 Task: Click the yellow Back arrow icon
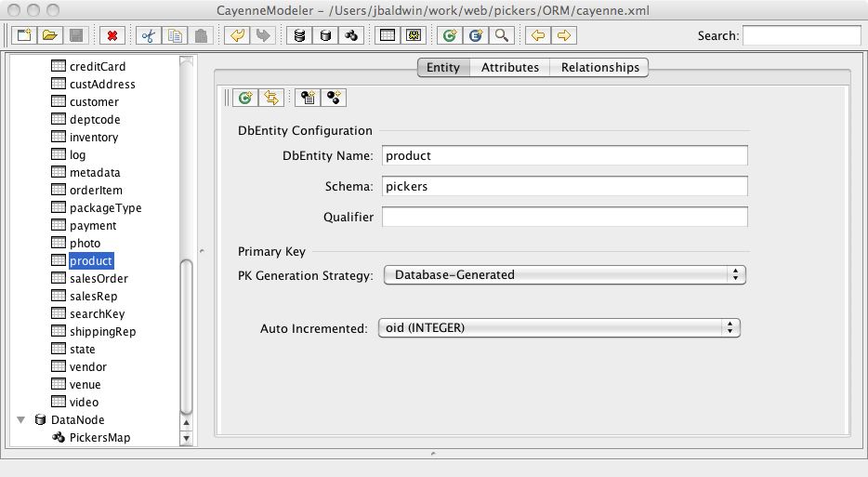537,36
